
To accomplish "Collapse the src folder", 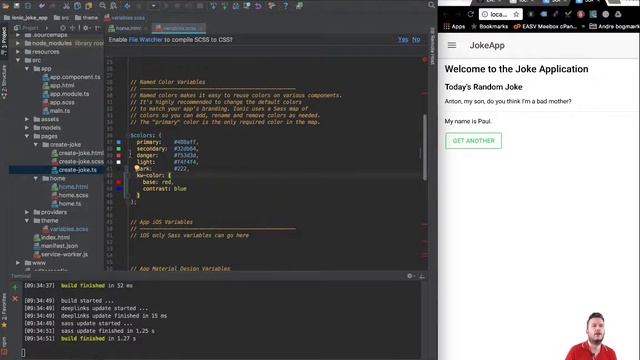I will click(x=18, y=60).
